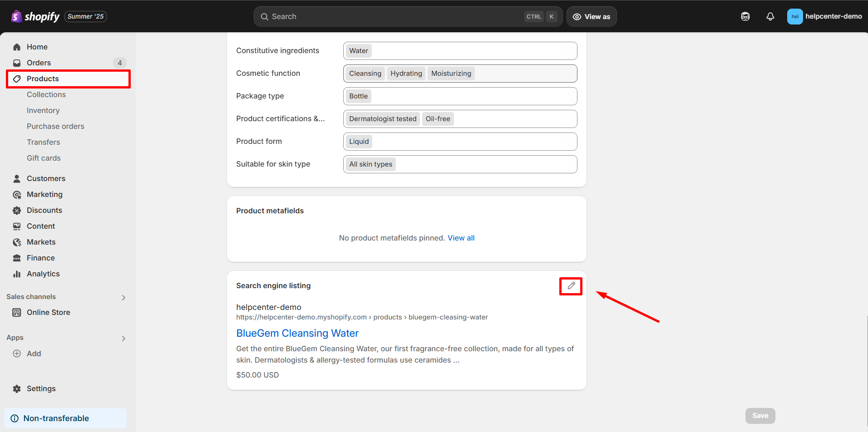
Task: Open the Inventory submenu item
Action: [x=43, y=110]
